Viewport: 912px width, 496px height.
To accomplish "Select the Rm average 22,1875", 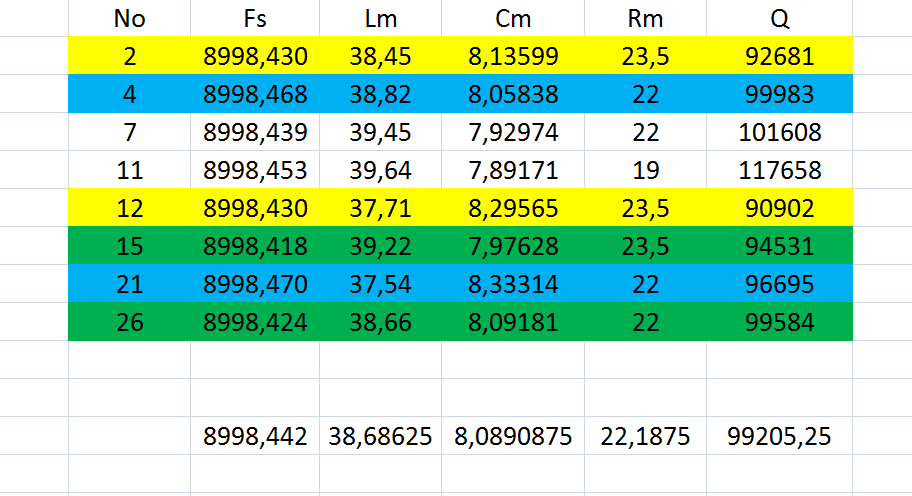I will (x=646, y=436).
